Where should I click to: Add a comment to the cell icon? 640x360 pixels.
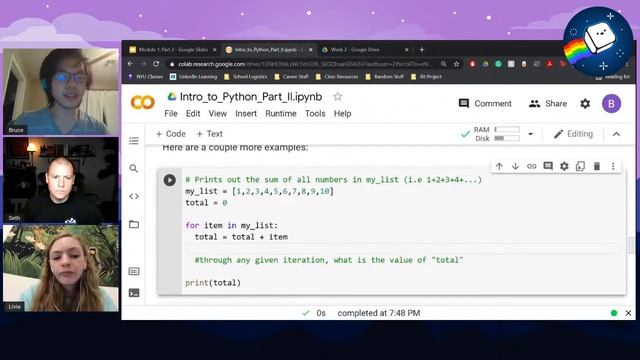coord(548,166)
